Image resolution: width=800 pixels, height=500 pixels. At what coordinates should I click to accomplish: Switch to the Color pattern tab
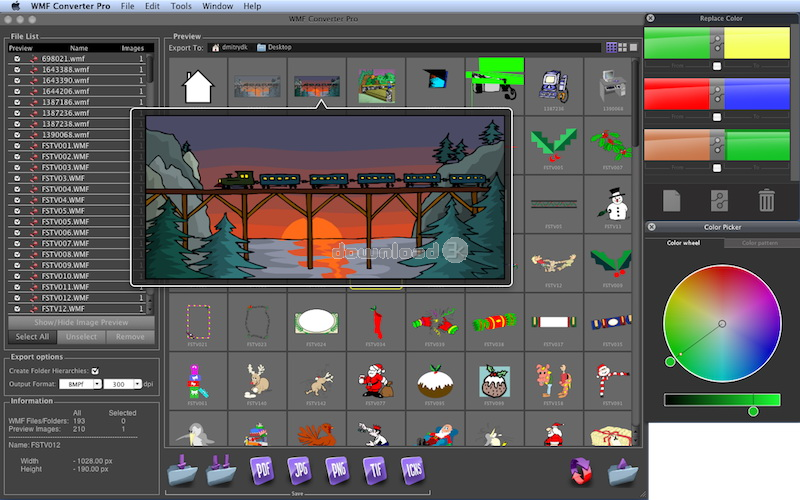click(x=762, y=243)
